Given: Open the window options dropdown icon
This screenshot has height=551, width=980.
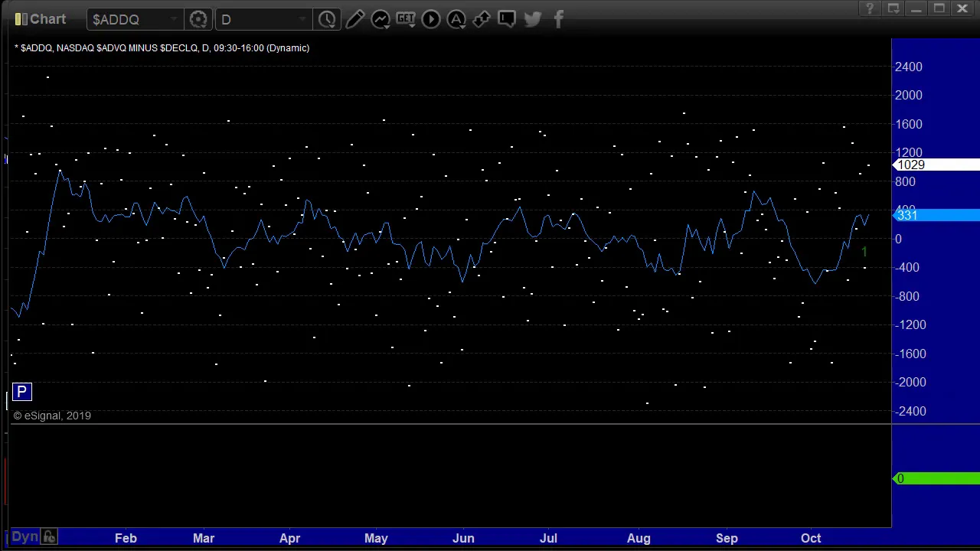Looking at the screenshot, I should [893, 8].
